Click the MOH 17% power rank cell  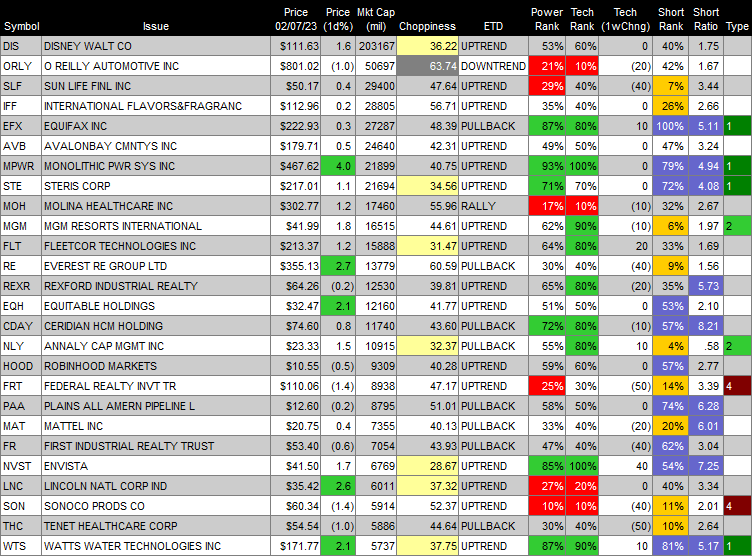(547, 206)
